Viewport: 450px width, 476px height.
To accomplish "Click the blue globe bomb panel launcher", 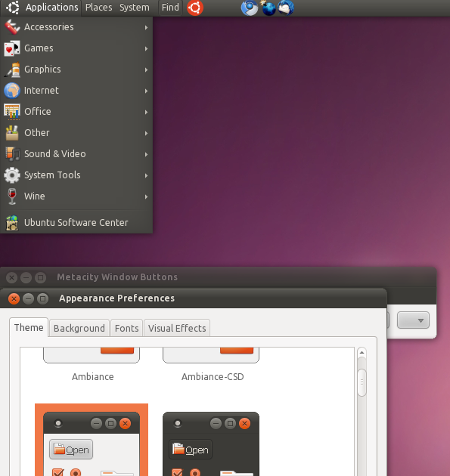I will pos(268,8).
